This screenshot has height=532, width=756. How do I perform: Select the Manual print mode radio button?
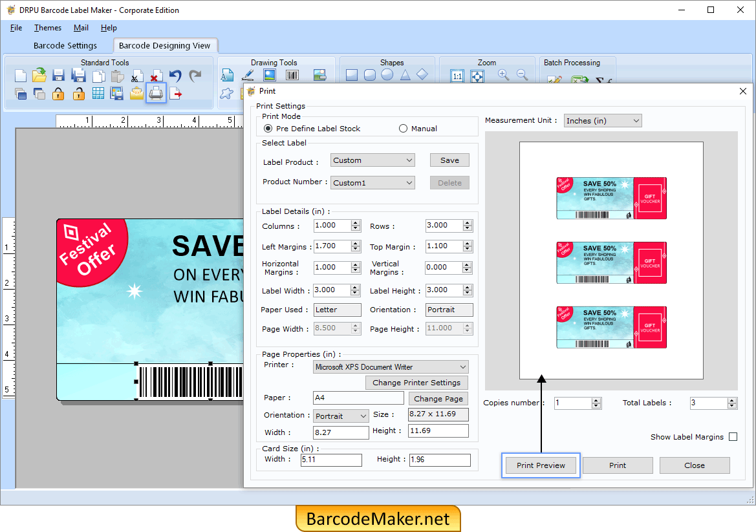403,128
